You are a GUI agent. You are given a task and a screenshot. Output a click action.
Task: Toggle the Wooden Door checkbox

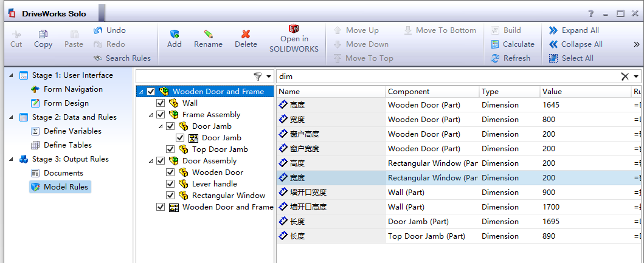point(170,172)
